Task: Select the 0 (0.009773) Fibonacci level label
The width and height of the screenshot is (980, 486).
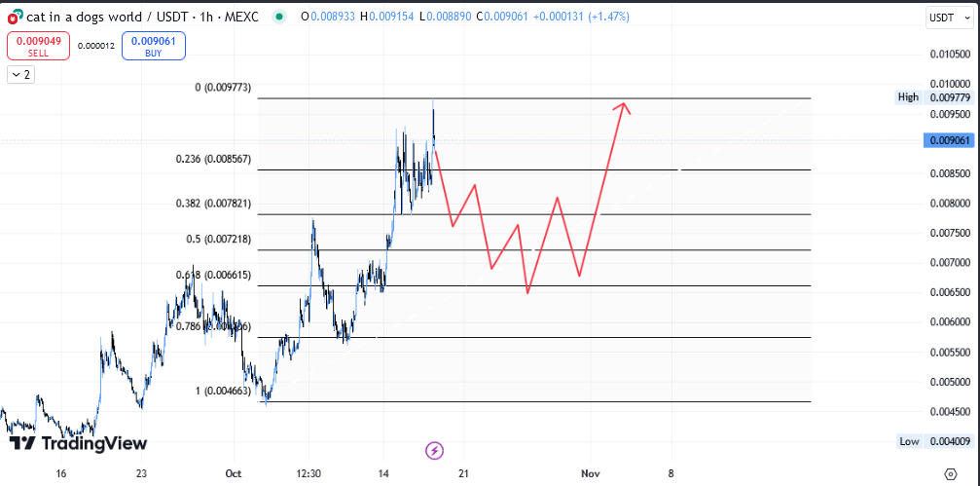Action: coord(223,88)
